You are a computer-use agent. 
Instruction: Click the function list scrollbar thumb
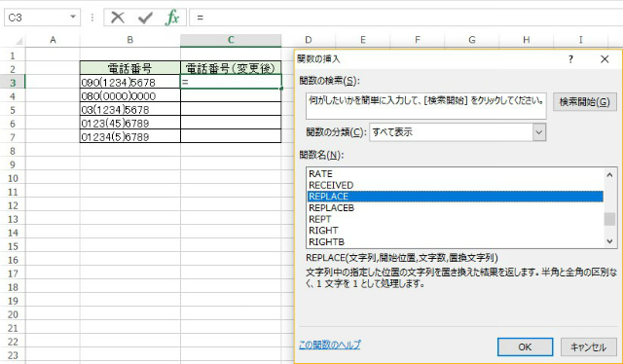[610, 219]
